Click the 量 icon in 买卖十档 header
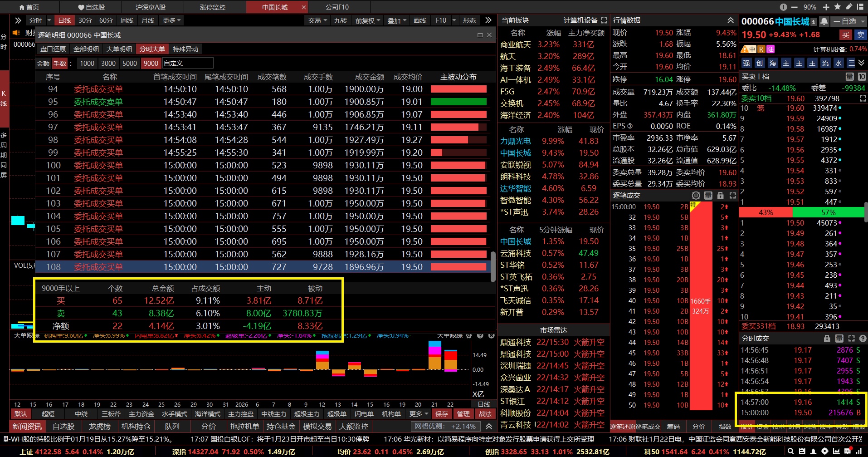868x457 pixels. 850,77
